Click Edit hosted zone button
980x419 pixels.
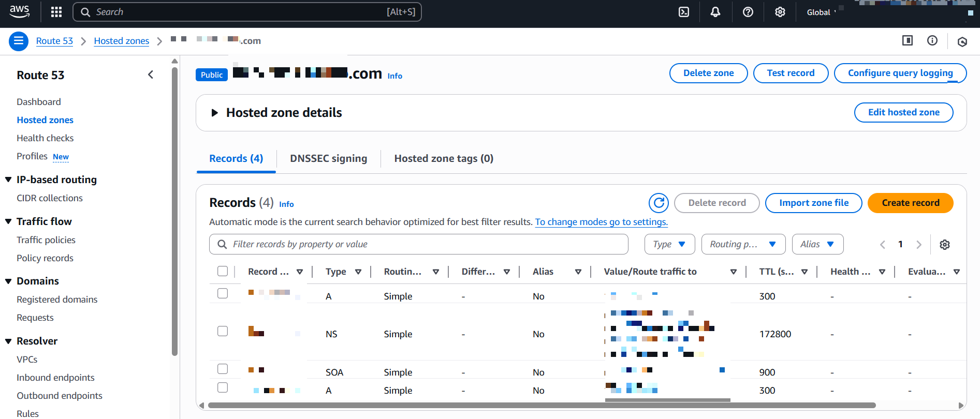tap(903, 112)
